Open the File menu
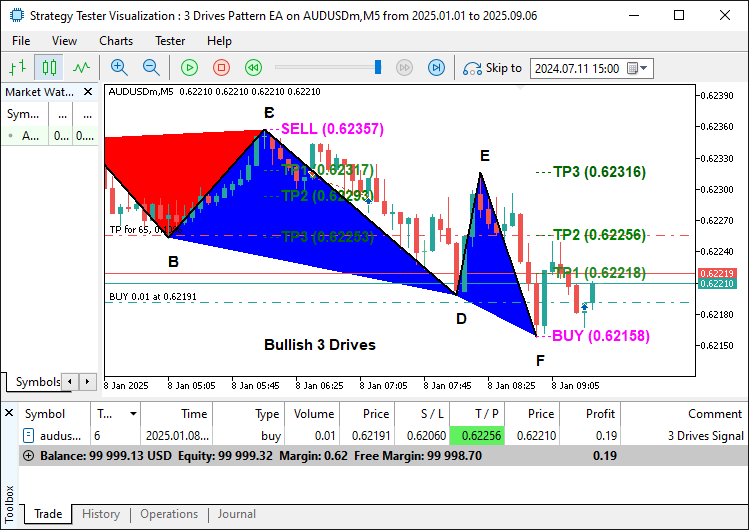The image size is (749, 530). pyautogui.click(x=21, y=41)
